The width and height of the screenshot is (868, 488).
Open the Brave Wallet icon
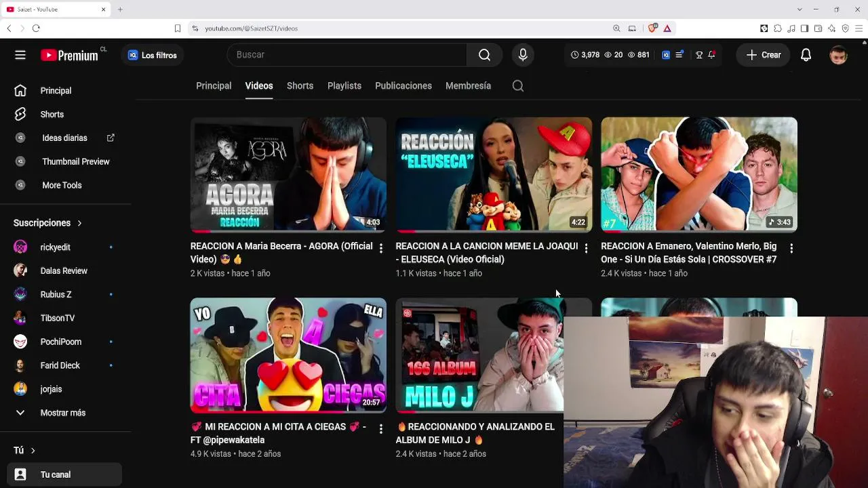click(818, 28)
